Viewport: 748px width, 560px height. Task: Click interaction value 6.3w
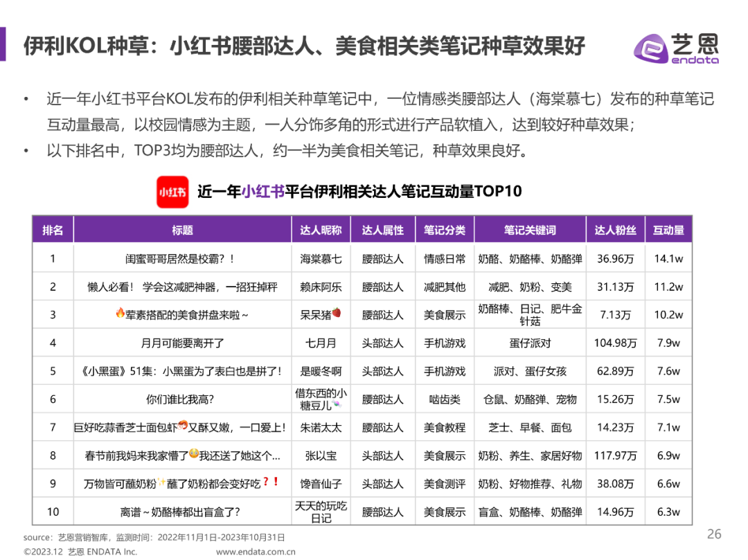[x=668, y=512]
